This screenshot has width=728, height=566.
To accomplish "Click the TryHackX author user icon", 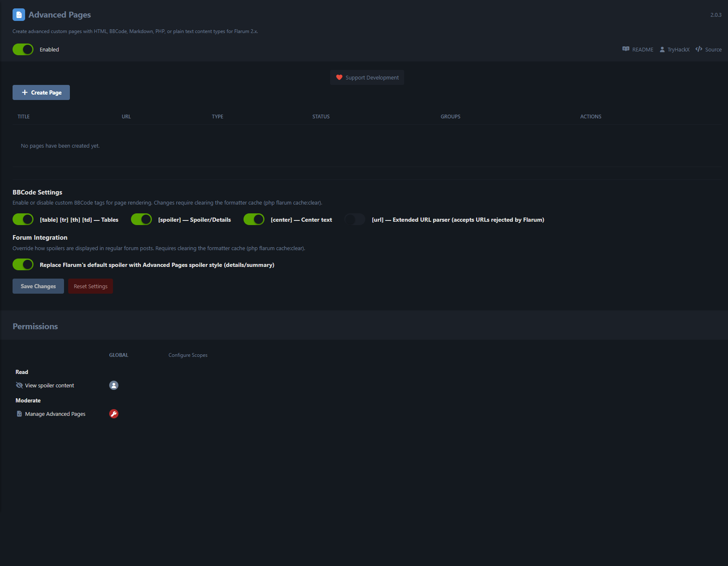I will [662, 49].
